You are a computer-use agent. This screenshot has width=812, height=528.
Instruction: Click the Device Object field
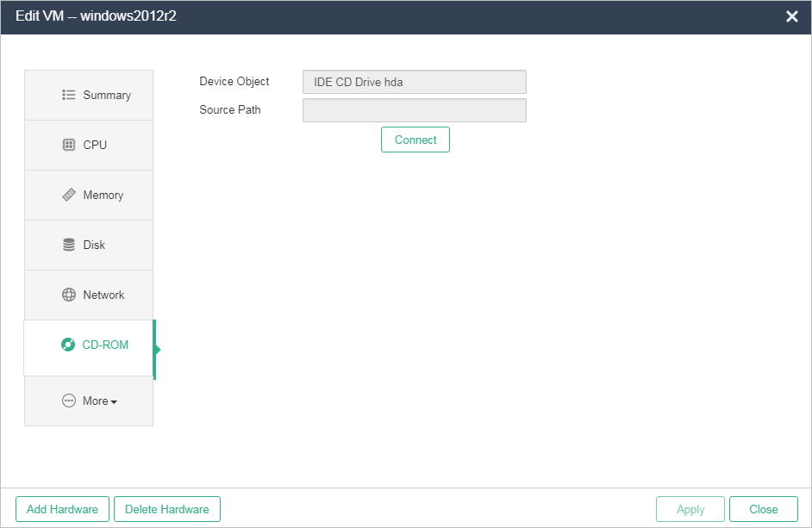[x=414, y=83]
